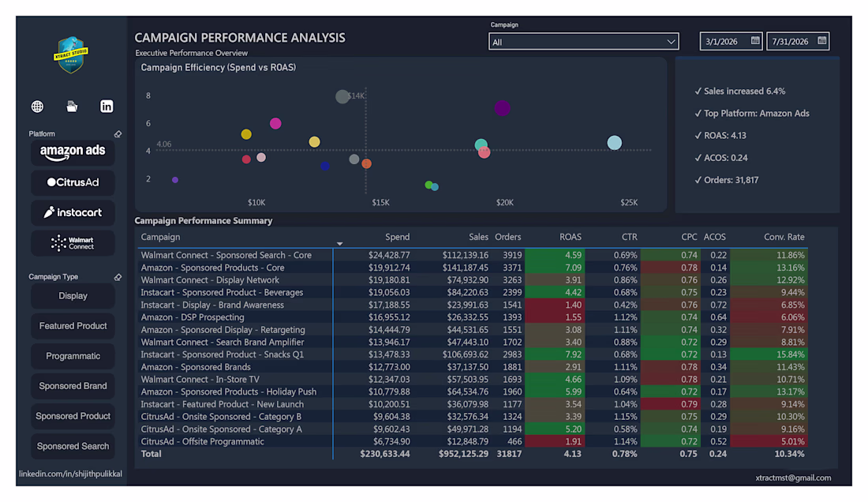Clear the Campaign Type filter eraser icon

pos(118,277)
